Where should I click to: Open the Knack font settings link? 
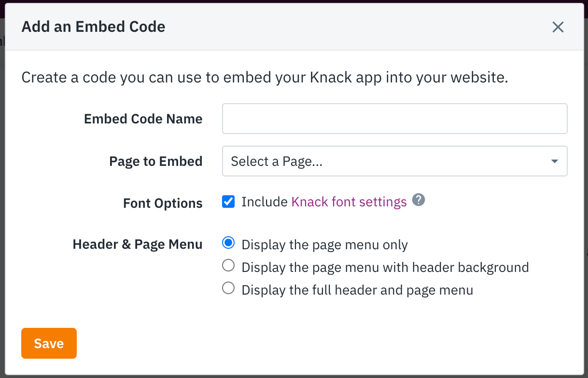(x=348, y=202)
